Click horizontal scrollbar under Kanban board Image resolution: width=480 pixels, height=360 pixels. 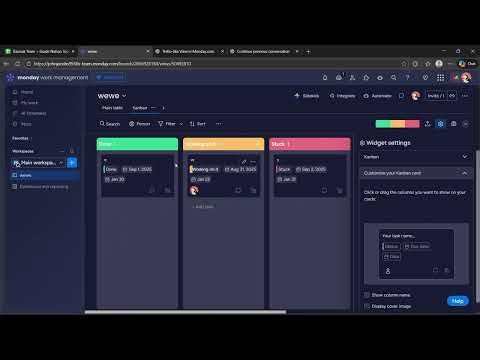coord(185,312)
